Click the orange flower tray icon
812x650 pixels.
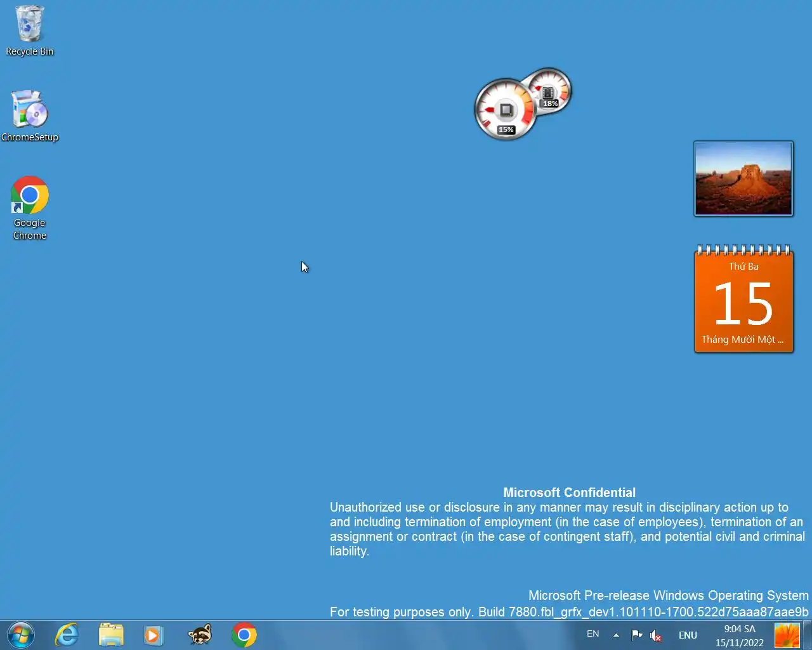point(787,635)
